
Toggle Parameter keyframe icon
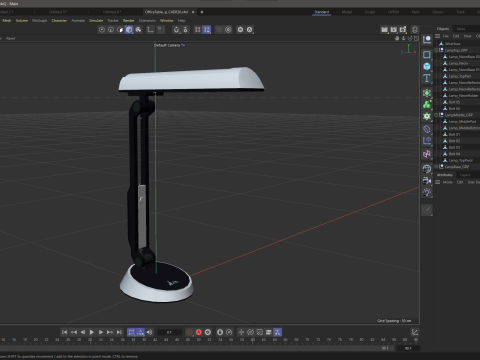click(269, 332)
